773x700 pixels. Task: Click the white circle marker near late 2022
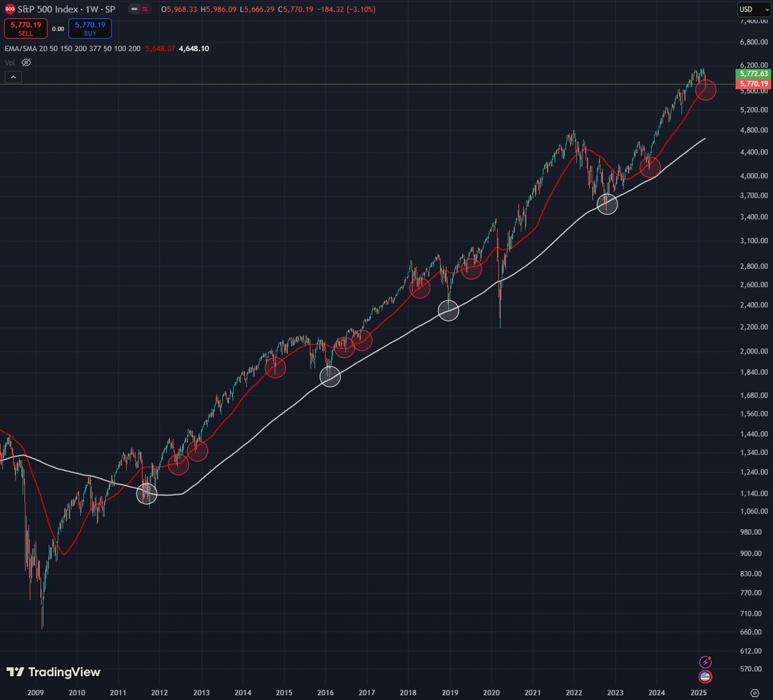(x=607, y=203)
